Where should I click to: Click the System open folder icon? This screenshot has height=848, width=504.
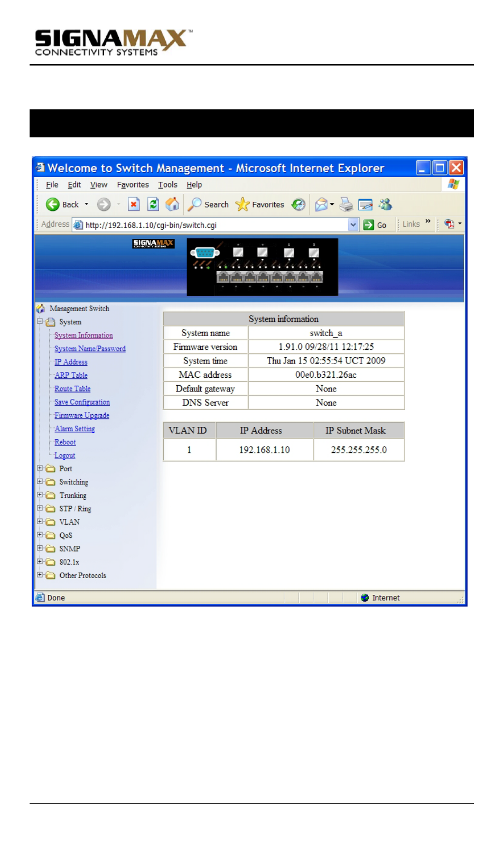pyautogui.click(x=51, y=322)
